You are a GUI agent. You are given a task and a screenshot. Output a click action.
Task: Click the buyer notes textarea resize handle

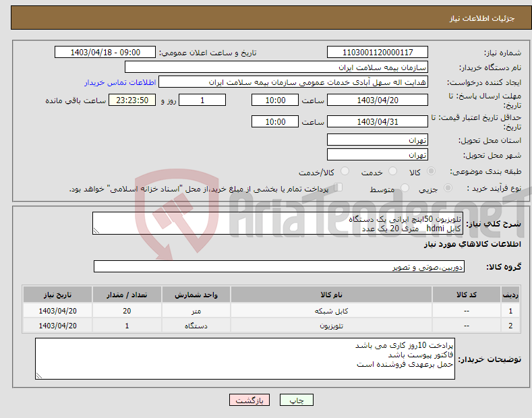click(x=39, y=376)
